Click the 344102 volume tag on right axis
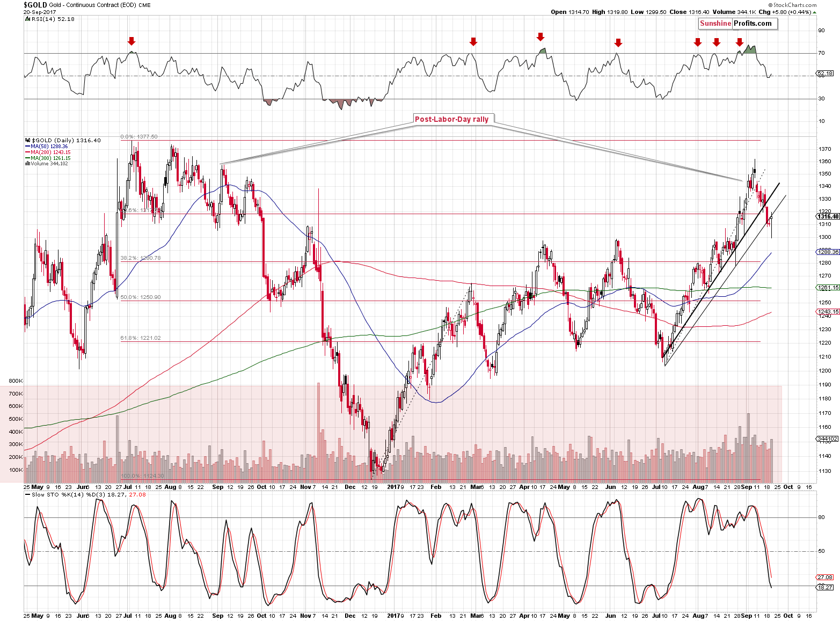Viewport: 840px width, 621px height. (x=827, y=439)
